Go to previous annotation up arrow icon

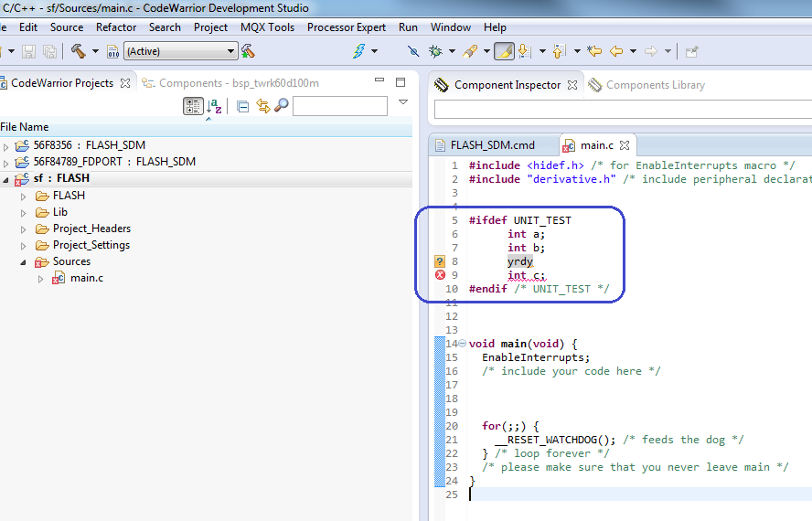559,51
